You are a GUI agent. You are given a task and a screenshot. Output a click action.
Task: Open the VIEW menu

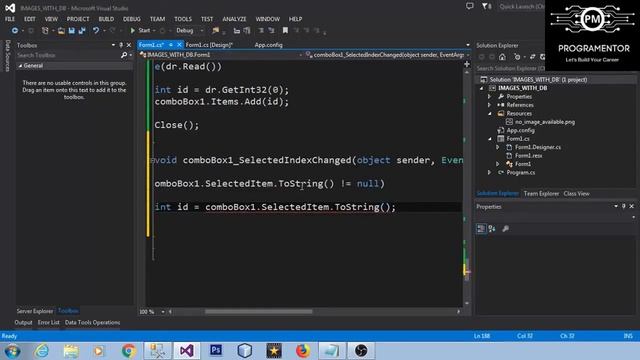coord(51,19)
